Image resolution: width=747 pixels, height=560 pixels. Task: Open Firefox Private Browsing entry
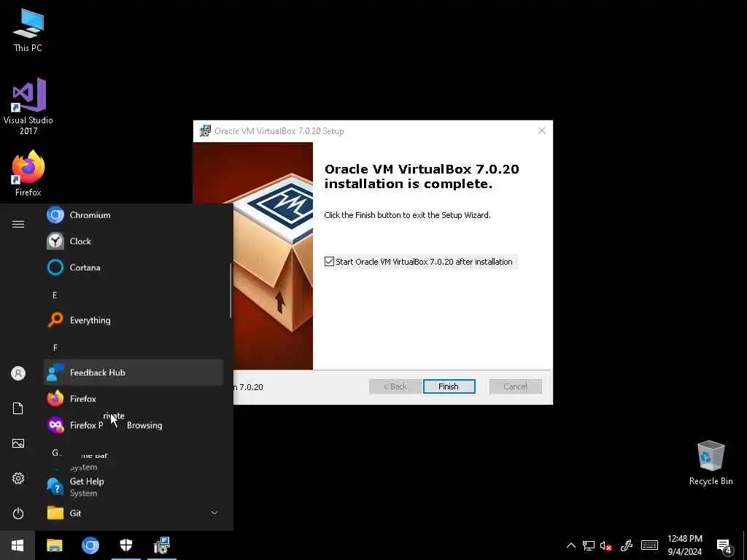pyautogui.click(x=133, y=425)
